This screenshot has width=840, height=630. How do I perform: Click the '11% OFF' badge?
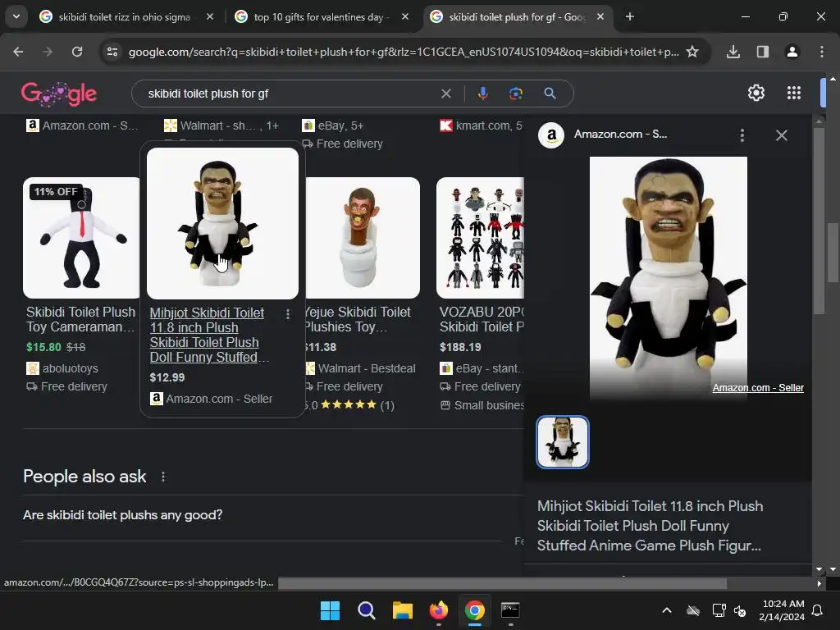pos(56,192)
